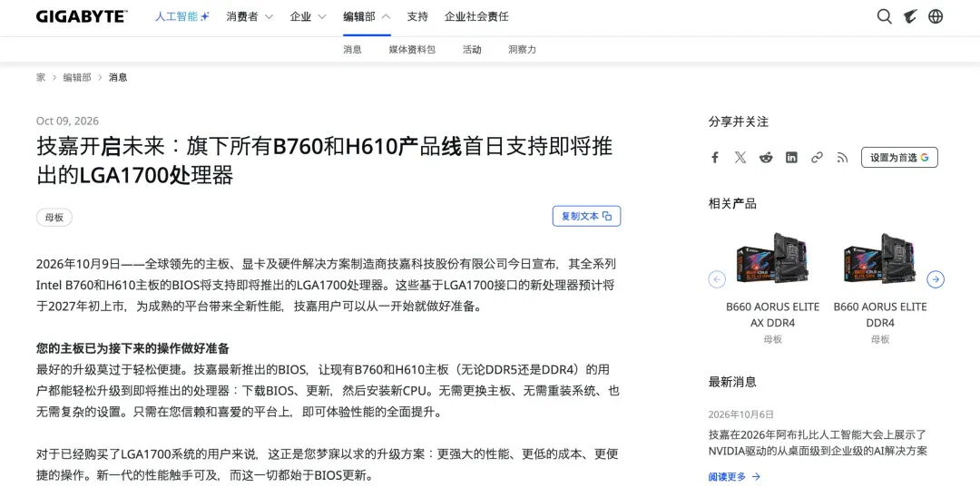The width and height of the screenshot is (980, 487).
Task: Go to the GIGABYTE homepage logo
Action: click(x=82, y=17)
